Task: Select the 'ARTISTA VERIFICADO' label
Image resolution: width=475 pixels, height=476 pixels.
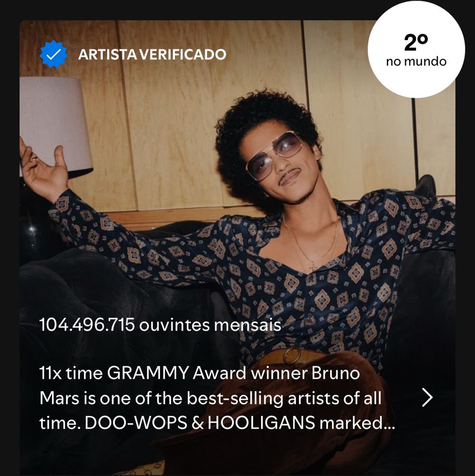Action: 152,55
